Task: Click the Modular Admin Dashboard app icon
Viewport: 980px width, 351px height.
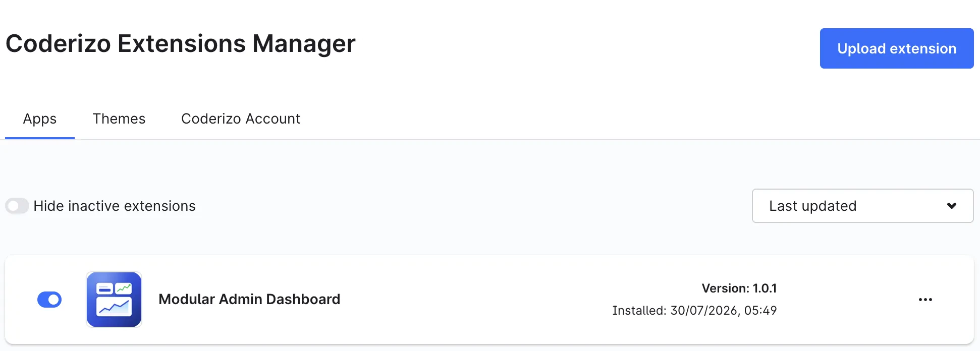Action: tap(114, 300)
